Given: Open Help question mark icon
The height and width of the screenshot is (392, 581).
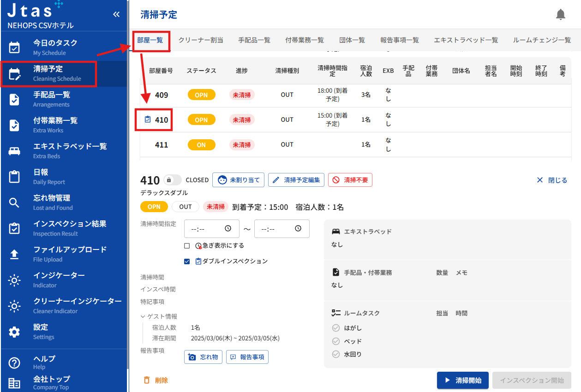Looking at the screenshot, I should pos(14,362).
